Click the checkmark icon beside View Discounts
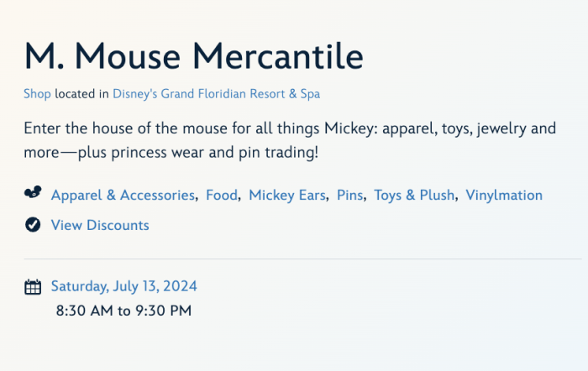 [33, 225]
